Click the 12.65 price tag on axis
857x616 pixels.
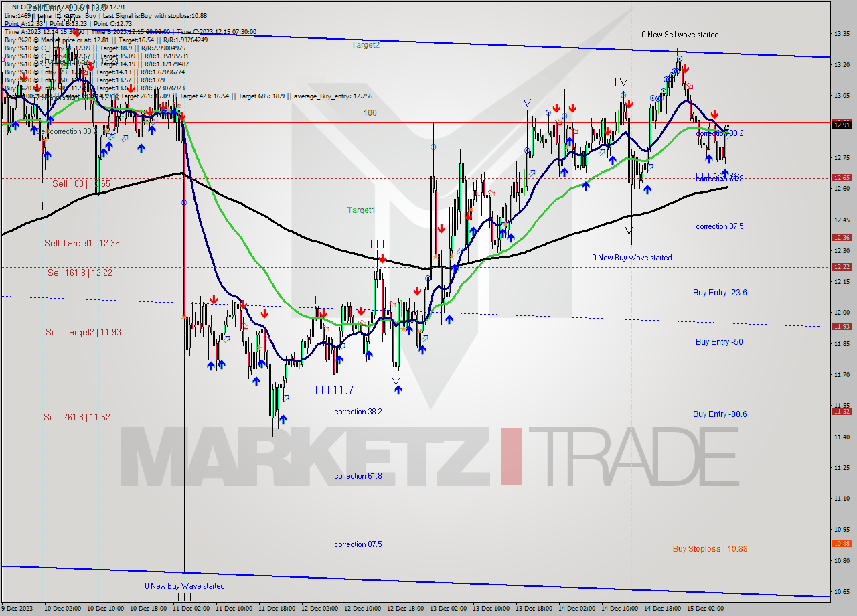(x=842, y=177)
